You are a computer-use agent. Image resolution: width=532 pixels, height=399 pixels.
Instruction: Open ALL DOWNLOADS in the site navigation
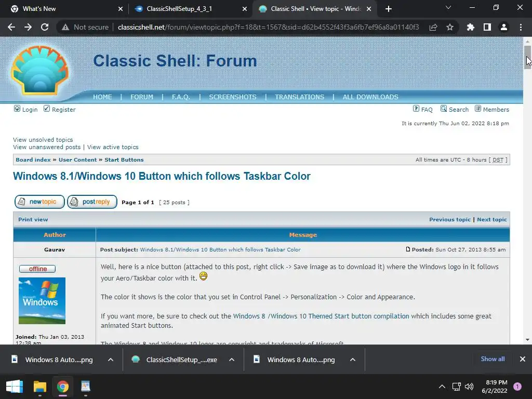click(370, 97)
